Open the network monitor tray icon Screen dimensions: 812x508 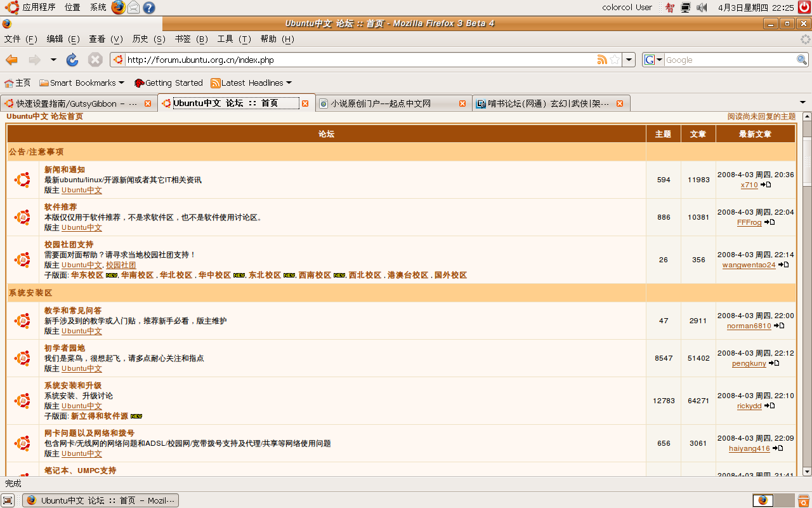pos(686,8)
